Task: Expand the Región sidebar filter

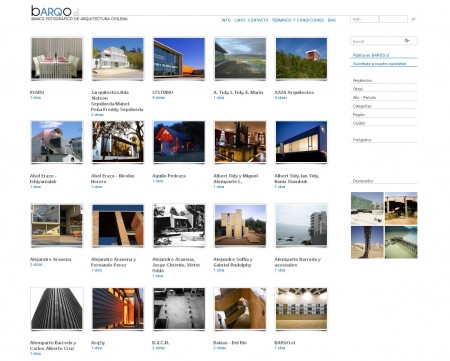Action: 359,114
